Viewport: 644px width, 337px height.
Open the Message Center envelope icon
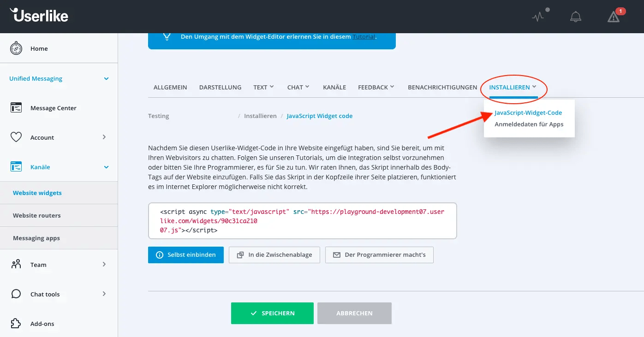pyautogui.click(x=16, y=107)
